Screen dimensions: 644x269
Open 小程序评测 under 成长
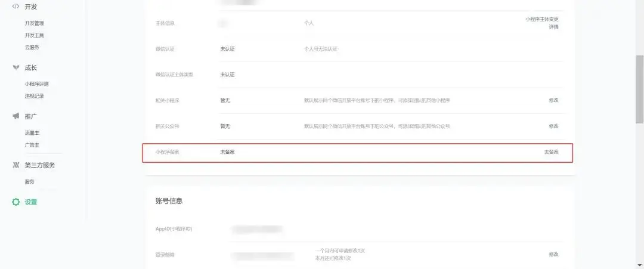pyautogui.click(x=36, y=84)
